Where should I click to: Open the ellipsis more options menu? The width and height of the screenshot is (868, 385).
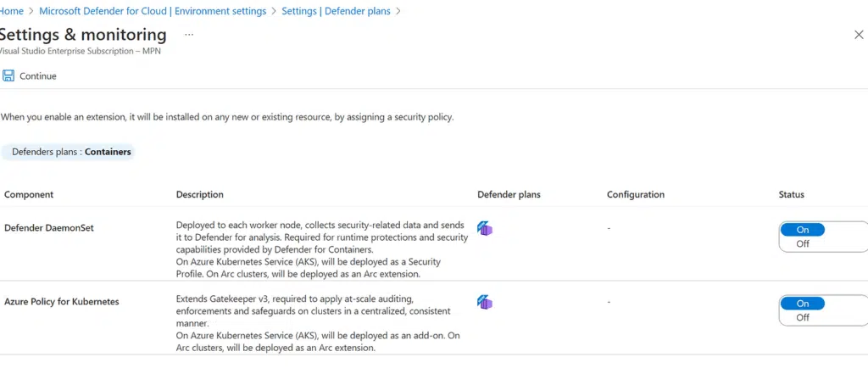(189, 35)
